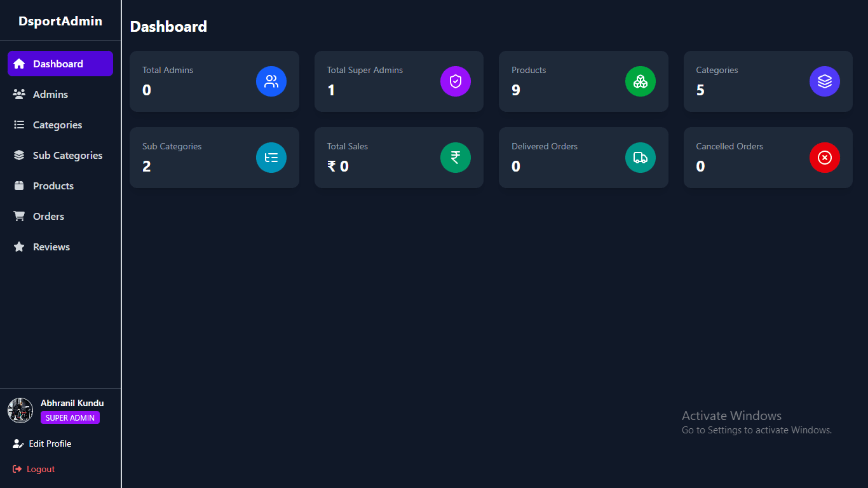The image size is (868, 488).
Task: Open Categories in the sidebar
Action: point(60,125)
